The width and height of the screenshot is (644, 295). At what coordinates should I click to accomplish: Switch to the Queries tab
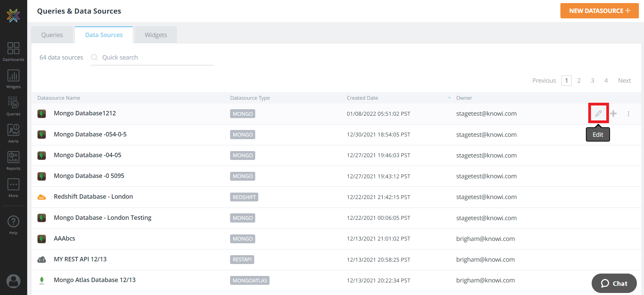pyautogui.click(x=52, y=35)
